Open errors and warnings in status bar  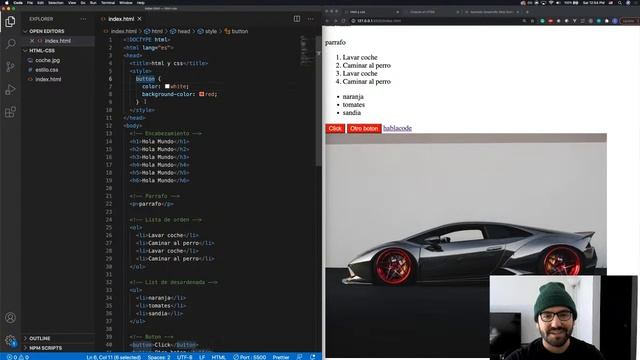point(18,357)
